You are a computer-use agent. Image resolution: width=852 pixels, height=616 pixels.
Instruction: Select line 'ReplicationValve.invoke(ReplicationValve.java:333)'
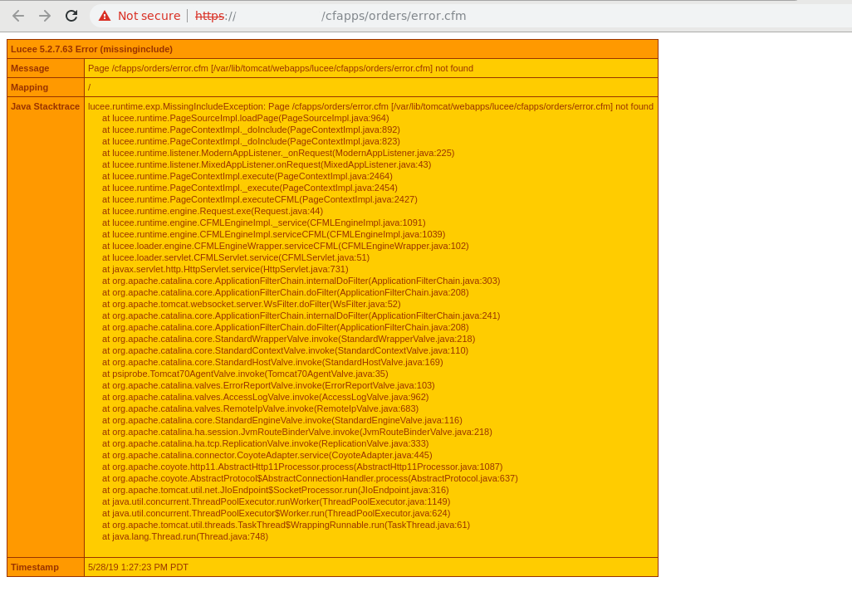tap(265, 443)
